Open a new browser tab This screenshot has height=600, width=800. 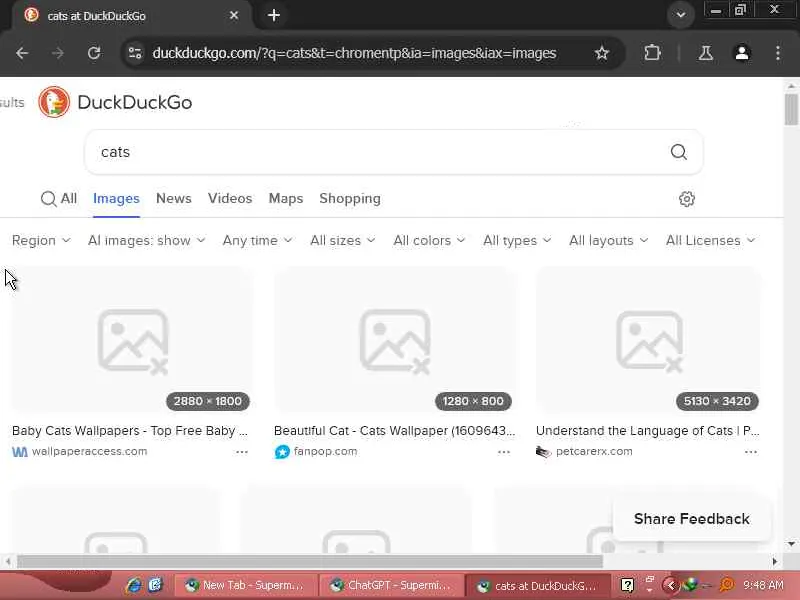274,15
